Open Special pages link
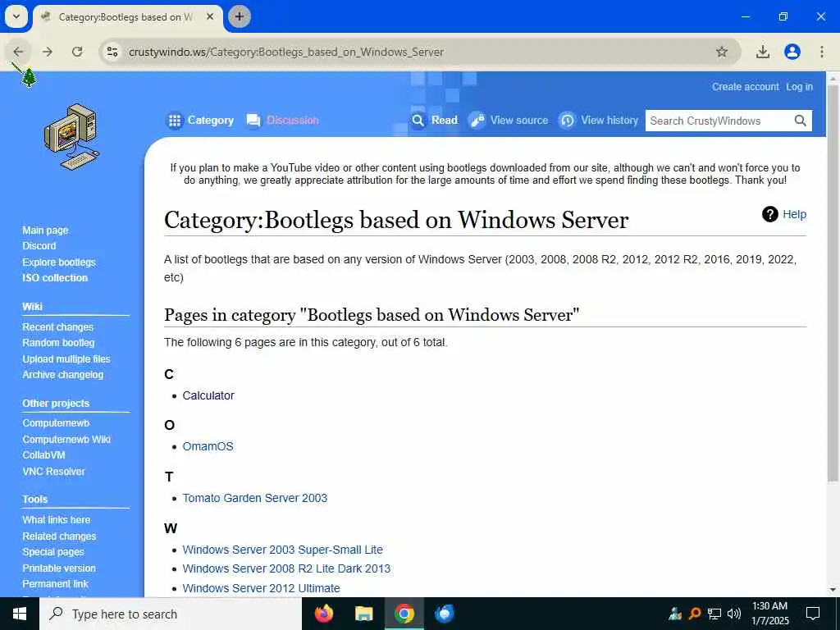 [53, 552]
